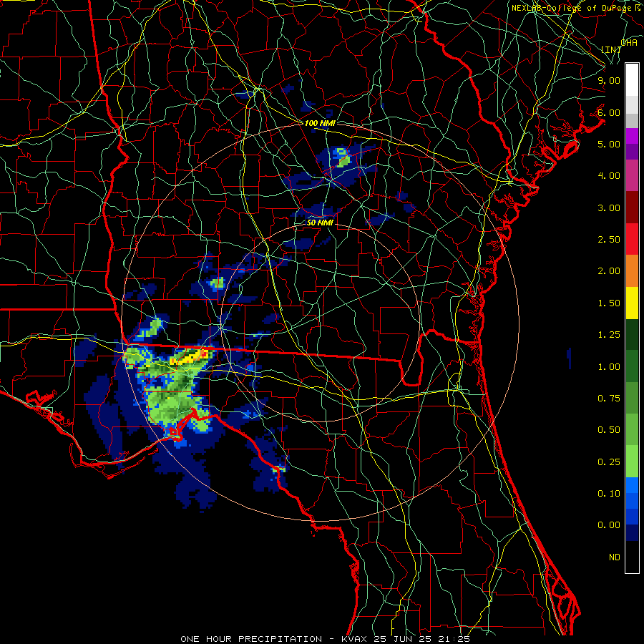The height and width of the screenshot is (644, 644).
Task: Click the NEXLAB-College of DuPage text
Action: click(x=571, y=8)
